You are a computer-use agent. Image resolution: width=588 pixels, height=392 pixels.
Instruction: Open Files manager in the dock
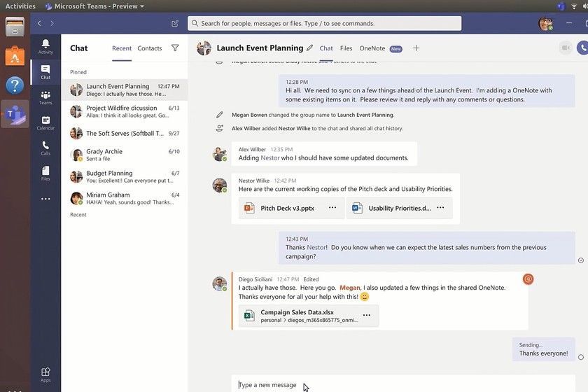click(15, 27)
